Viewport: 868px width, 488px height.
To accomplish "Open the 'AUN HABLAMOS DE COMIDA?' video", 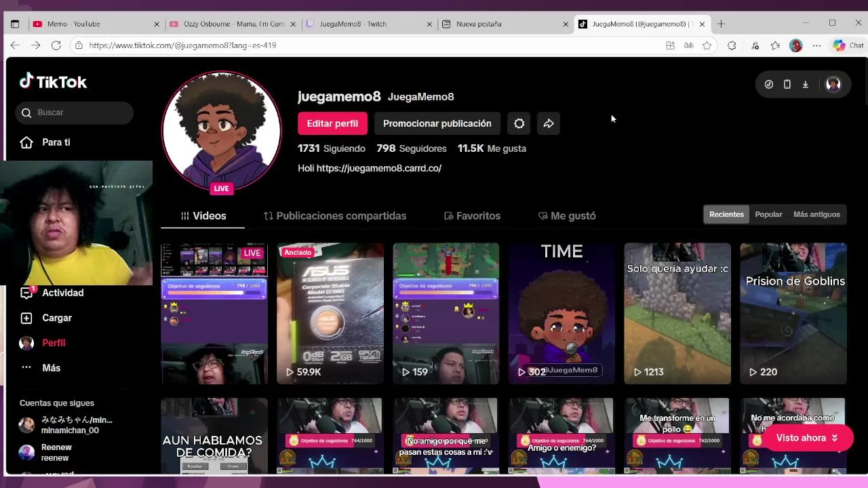I will [x=214, y=436].
